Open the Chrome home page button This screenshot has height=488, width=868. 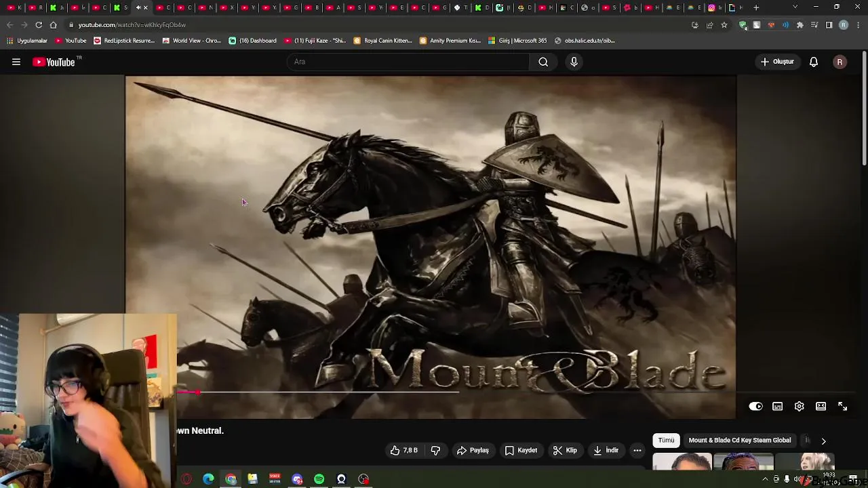click(x=54, y=25)
